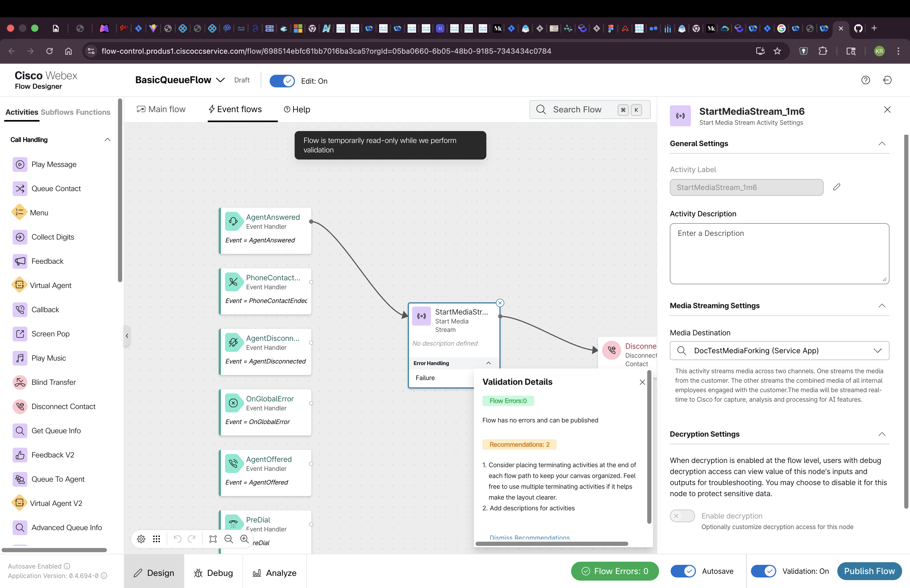Screen dimensions: 910x588
Task: Click the zoom in canvas icon
Action: click(244, 539)
